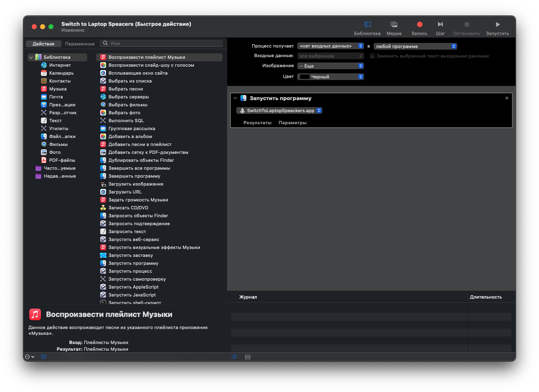This screenshot has height=392, width=539.
Task: Open the action menu at library bottom
Action: [30, 357]
